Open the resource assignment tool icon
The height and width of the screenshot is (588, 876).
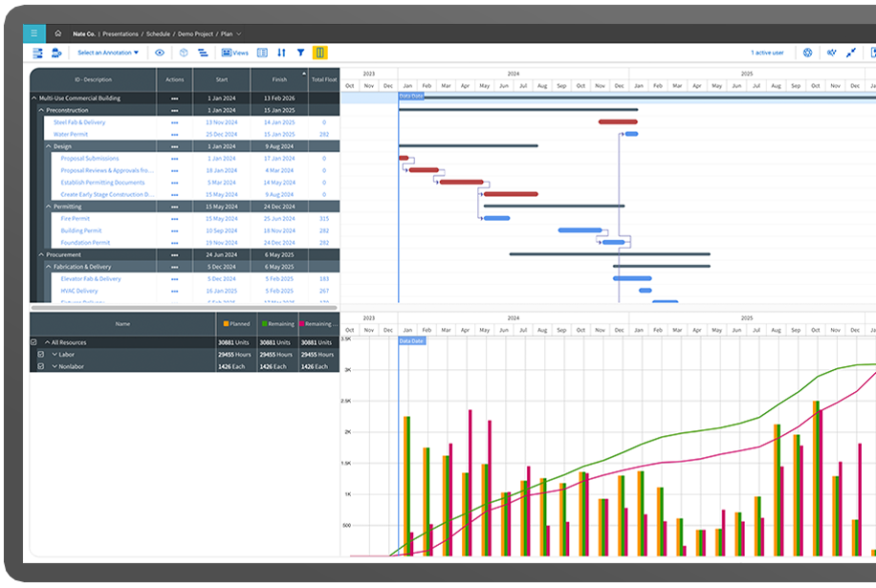[56, 53]
